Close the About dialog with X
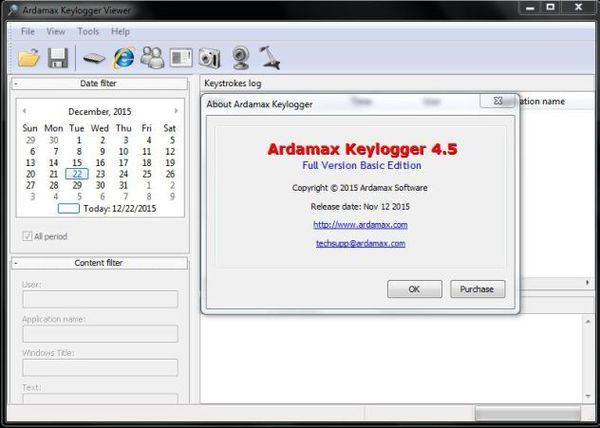This screenshot has height=428, width=600. [x=497, y=101]
